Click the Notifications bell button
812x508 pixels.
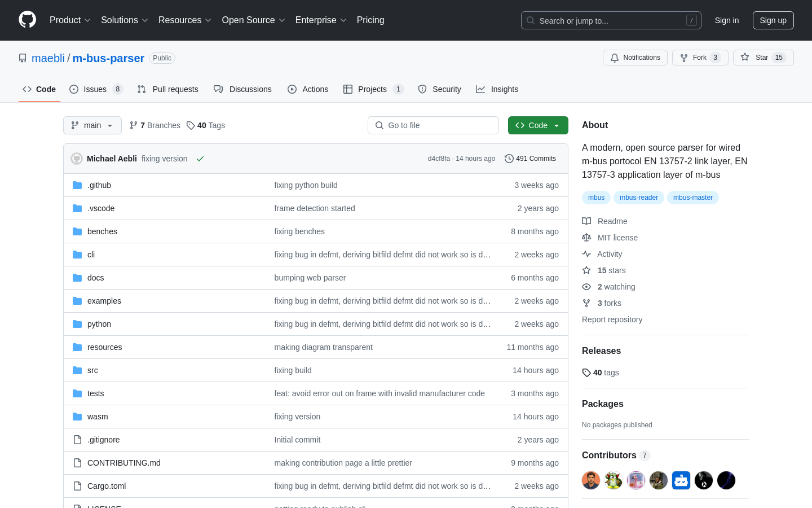pos(635,58)
